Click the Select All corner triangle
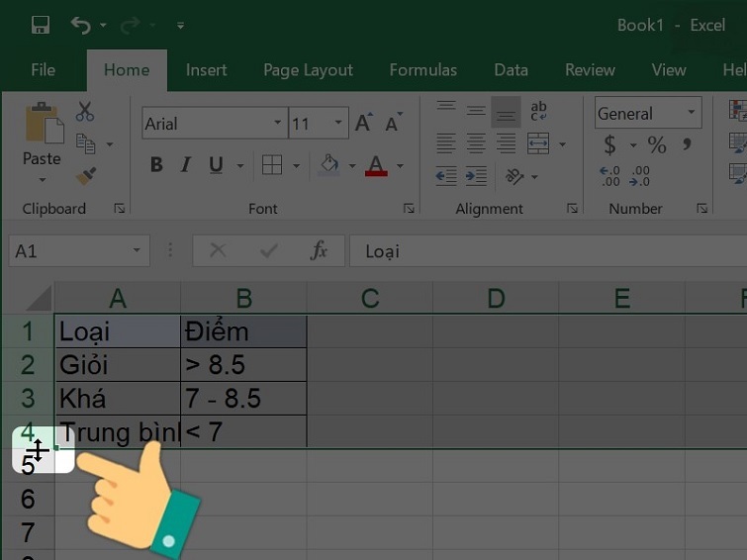Screen dimensions: 747x560 (x=39, y=298)
